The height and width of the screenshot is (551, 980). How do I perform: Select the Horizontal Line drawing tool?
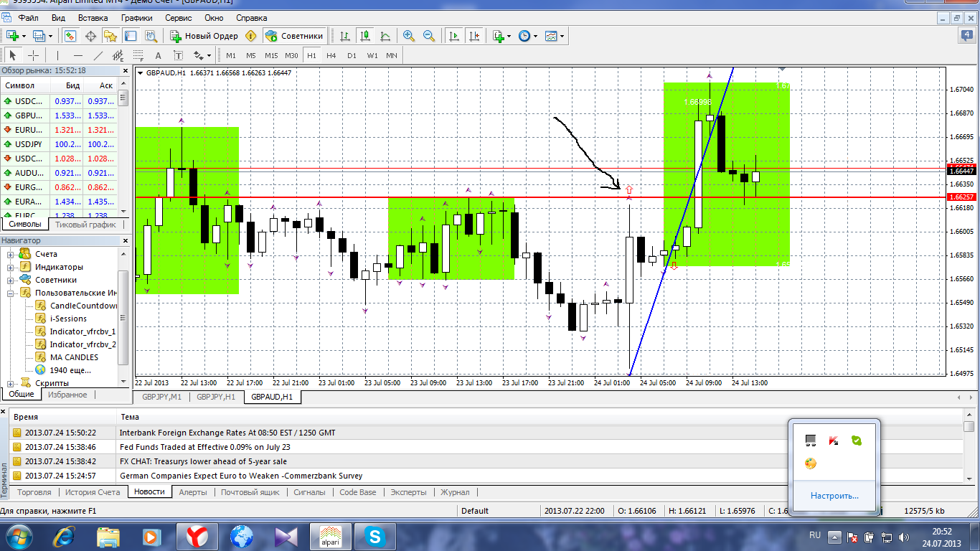click(78, 55)
